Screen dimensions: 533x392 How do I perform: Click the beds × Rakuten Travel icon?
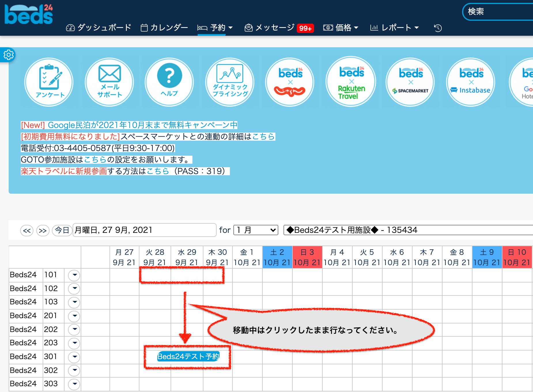tap(351, 82)
